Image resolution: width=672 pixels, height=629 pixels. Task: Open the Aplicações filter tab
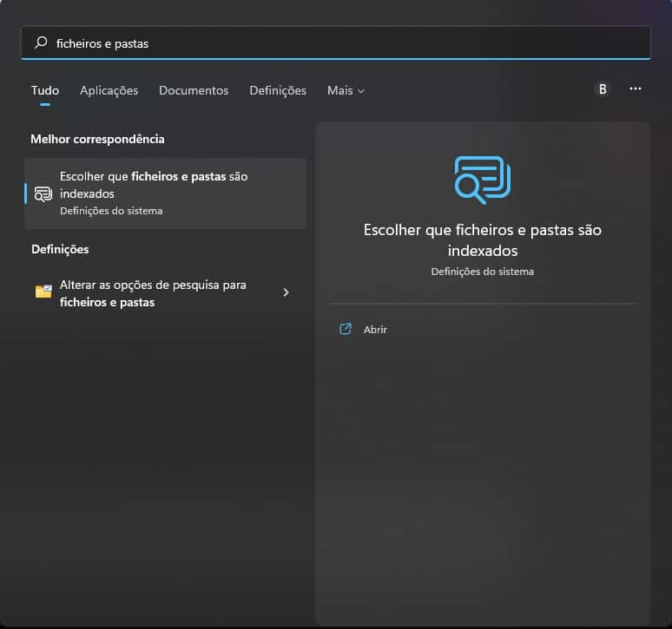click(109, 90)
